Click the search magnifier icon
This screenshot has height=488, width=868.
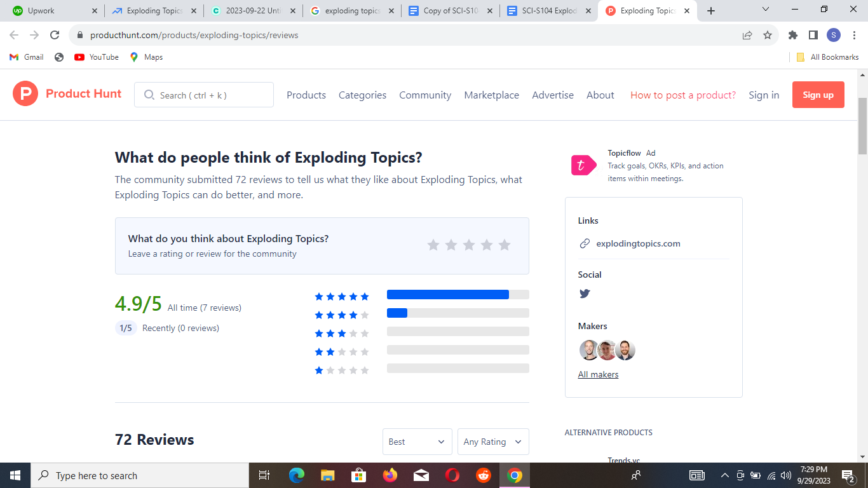(x=149, y=94)
